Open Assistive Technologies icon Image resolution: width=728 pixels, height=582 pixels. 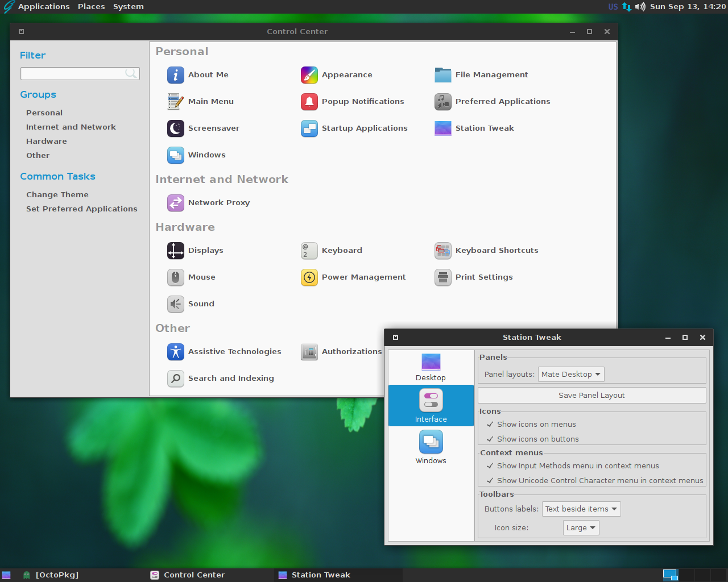[176, 352]
